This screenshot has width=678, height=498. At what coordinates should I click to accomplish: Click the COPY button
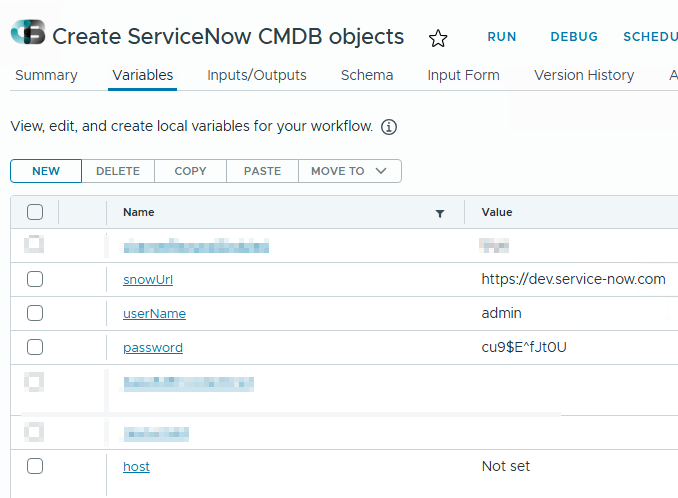[190, 171]
